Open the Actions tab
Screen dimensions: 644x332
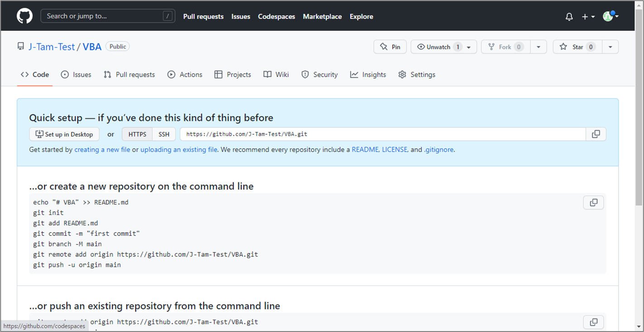(x=185, y=74)
